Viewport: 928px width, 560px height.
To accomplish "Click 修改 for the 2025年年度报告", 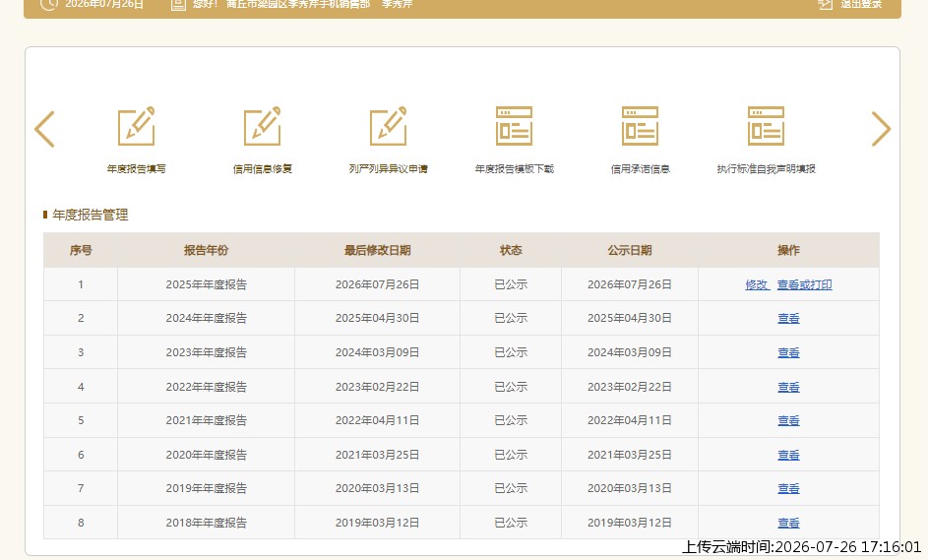I will click(x=757, y=284).
